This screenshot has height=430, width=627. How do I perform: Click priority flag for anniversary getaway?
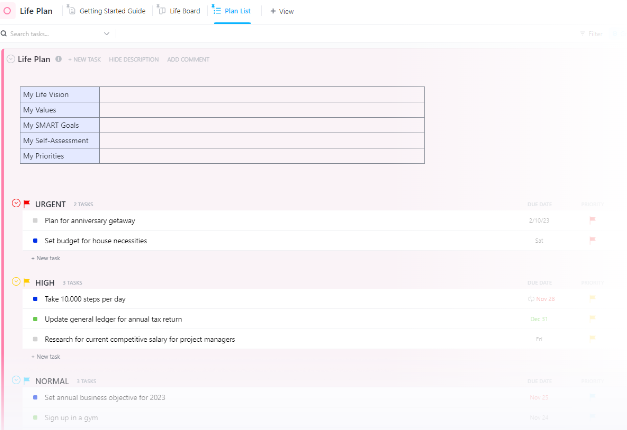tap(592, 220)
